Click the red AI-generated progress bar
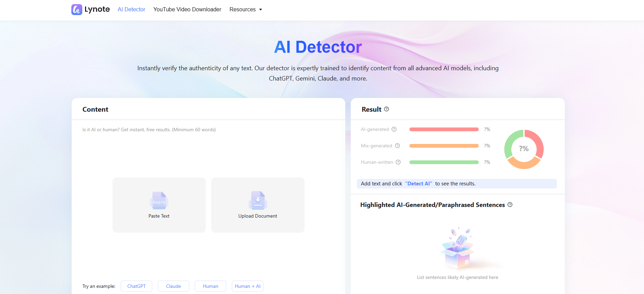The height and width of the screenshot is (294, 644). (x=444, y=130)
